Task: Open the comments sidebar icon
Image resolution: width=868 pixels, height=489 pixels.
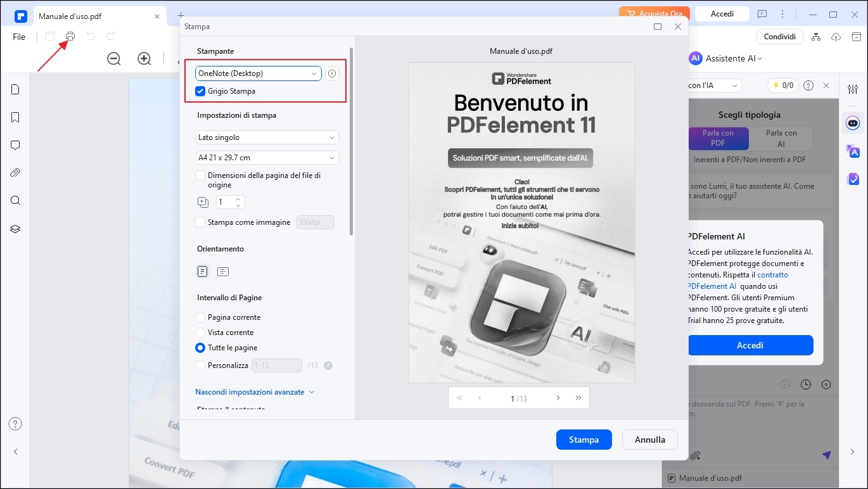Action: (x=16, y=145)
